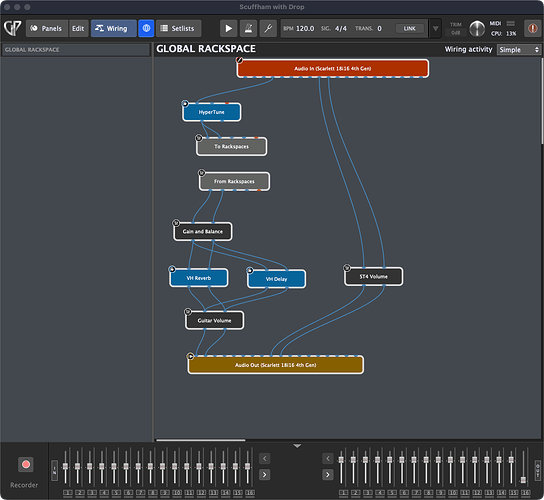
Task: Collapse the bottom mixer panel triangle
Action: [x=297, y=446]
